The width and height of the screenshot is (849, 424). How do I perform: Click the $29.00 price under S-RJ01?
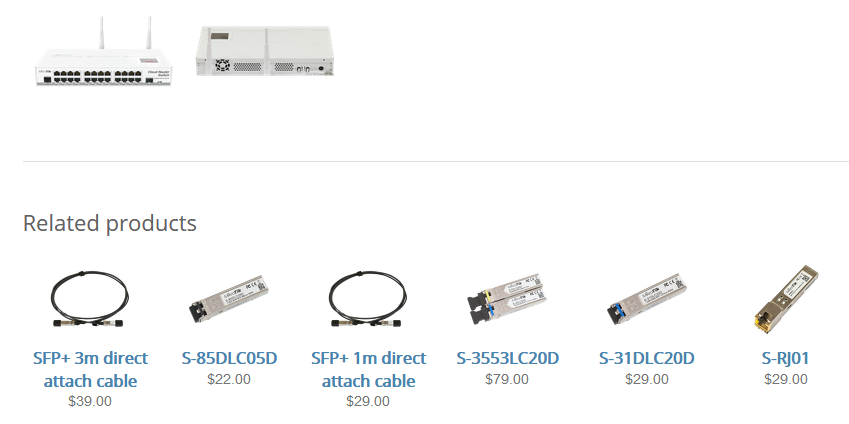pyautogui.click(x=785, y=379)
